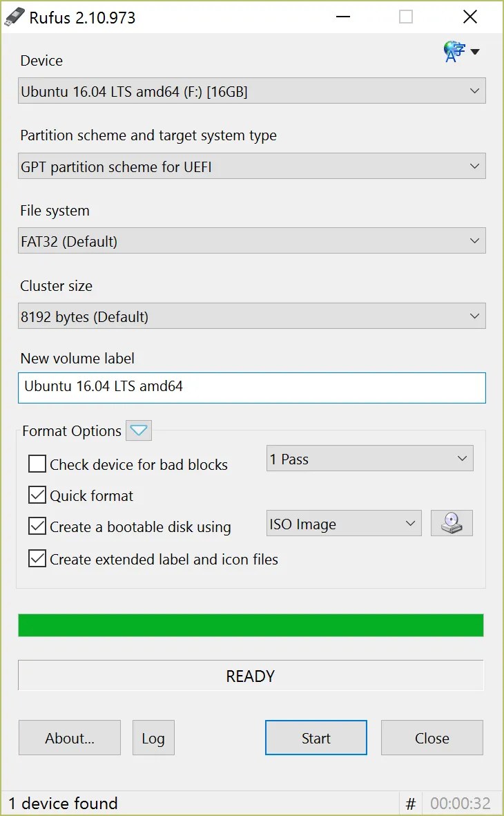
Task: Expand the Partition scheme dropdown
Action: coord(252,166)
